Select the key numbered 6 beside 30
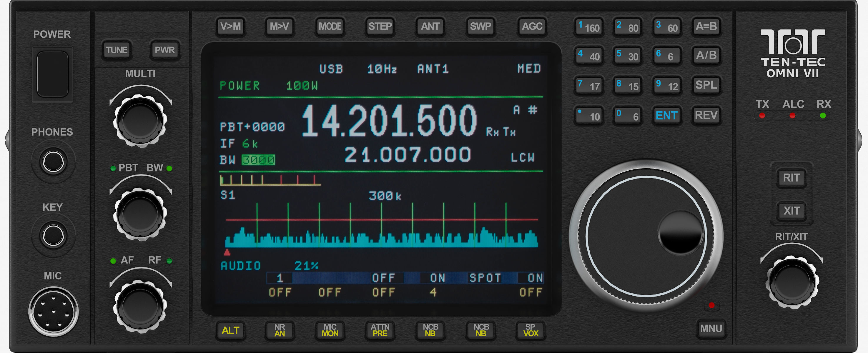 pyautogui.click(x=667, y=56)
